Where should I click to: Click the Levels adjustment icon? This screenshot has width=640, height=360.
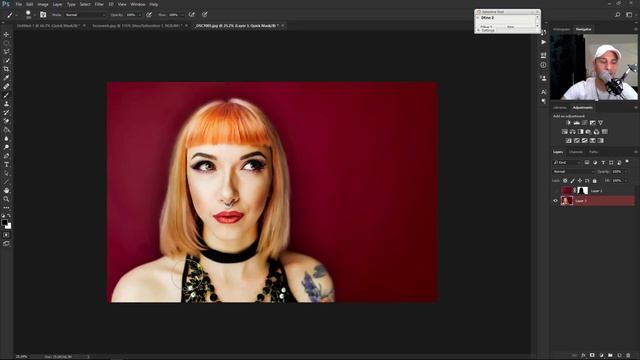click(x=577, y=122)
